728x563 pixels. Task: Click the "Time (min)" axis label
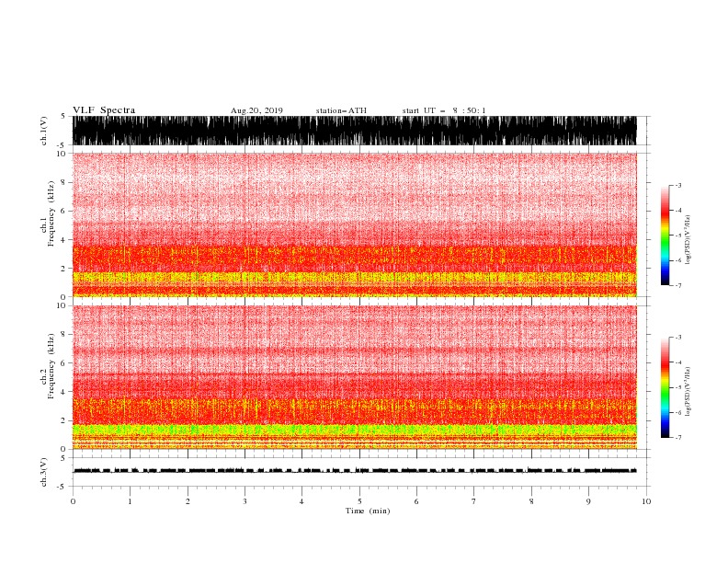368,511
